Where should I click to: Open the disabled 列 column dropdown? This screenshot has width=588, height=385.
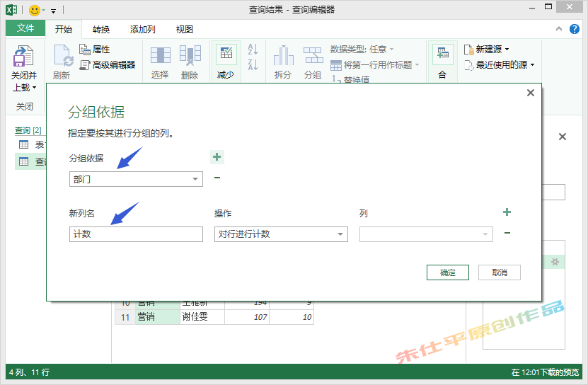[485, 234]
